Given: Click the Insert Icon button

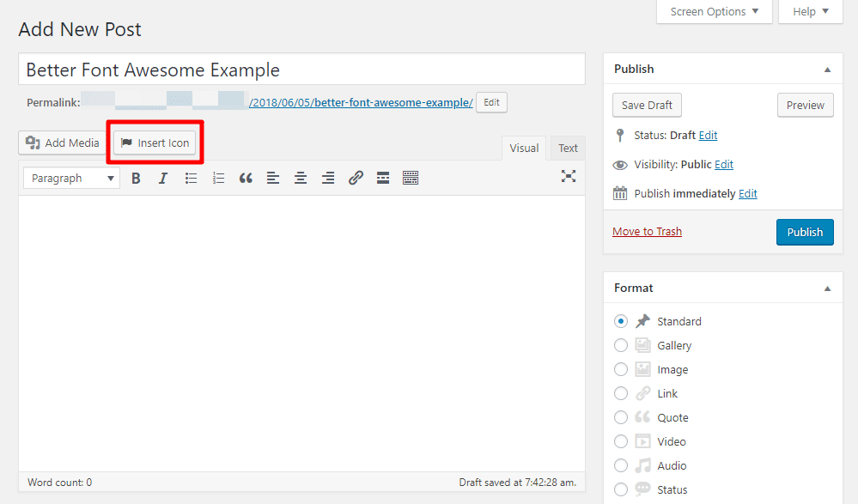Looking at the screenshot, I should (155, 143).
